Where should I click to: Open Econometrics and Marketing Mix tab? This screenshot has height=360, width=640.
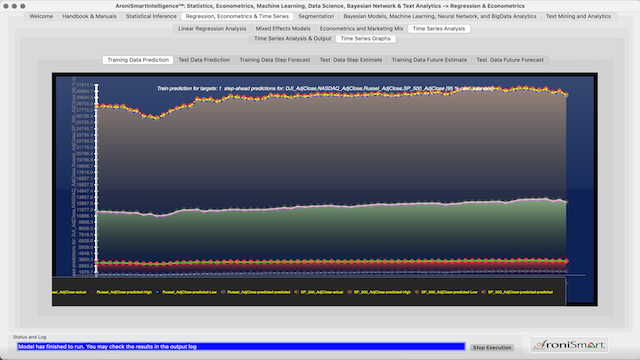[361, 29]
